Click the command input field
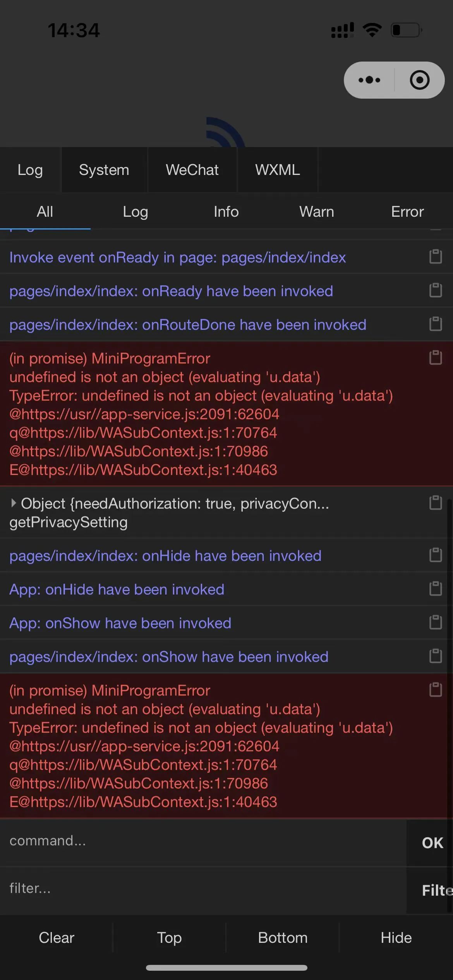 [203, 841]
